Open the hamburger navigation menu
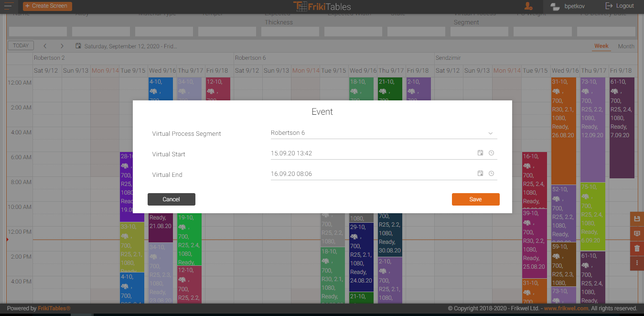The image size is (644, 316). click(8, 6)
